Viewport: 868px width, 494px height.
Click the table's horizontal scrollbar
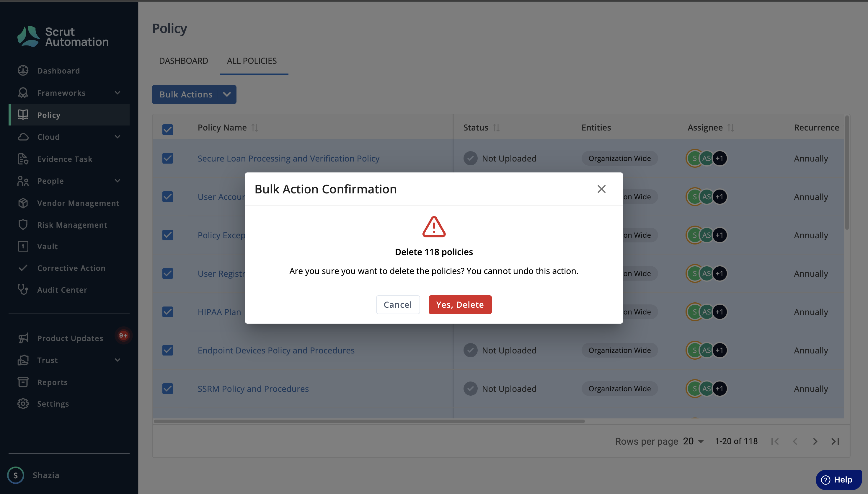[369, 421]
